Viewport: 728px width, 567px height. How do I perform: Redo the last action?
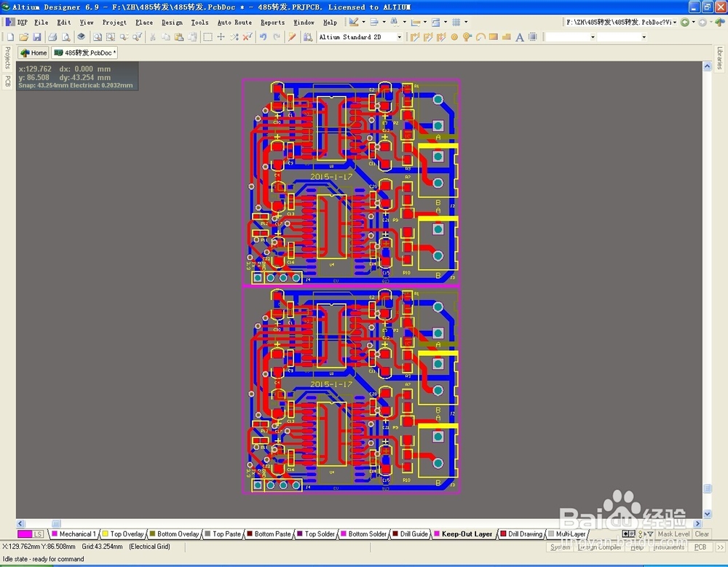(x=277, y=36)
